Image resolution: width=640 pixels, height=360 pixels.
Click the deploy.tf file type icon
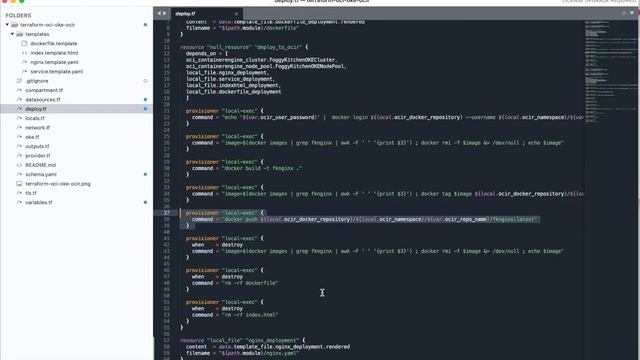(x=19, y=109)
